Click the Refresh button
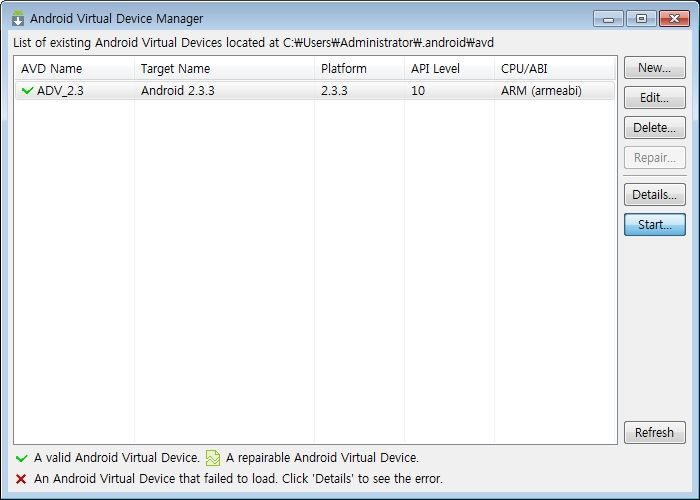Image resolution: width=700 pixels, height=500 pixels. [654, 432]
